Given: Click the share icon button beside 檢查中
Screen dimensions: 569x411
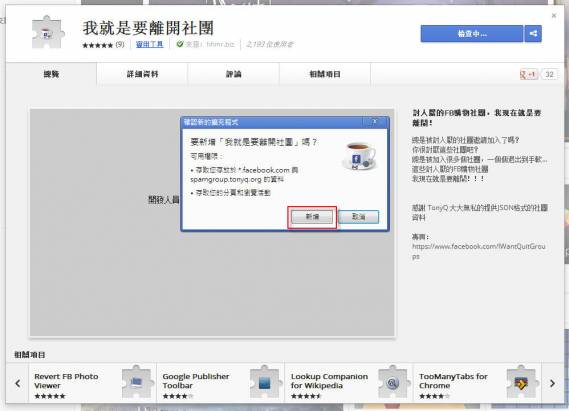Looking at the screenshot, I should (533, 34).
